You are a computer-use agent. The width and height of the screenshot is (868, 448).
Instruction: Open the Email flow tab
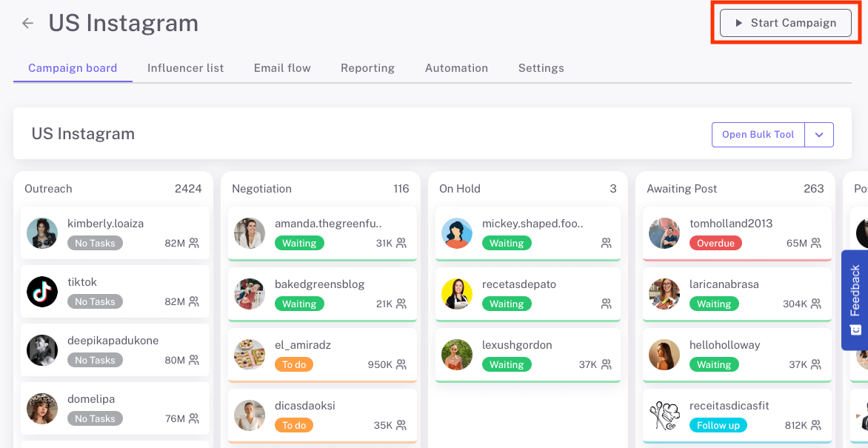click(x=282, y=68)
